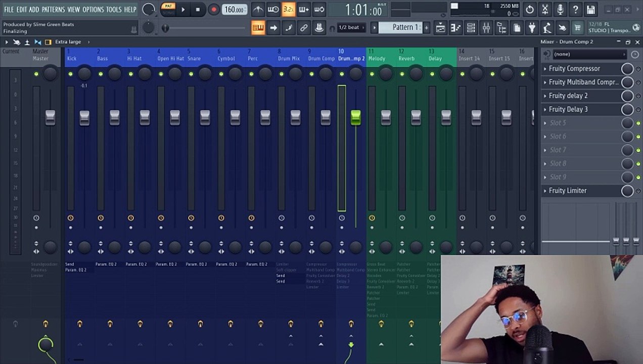Open the PATTERNS menu
643x364 pixels.
pyautogui.click(x=53, y=10)
